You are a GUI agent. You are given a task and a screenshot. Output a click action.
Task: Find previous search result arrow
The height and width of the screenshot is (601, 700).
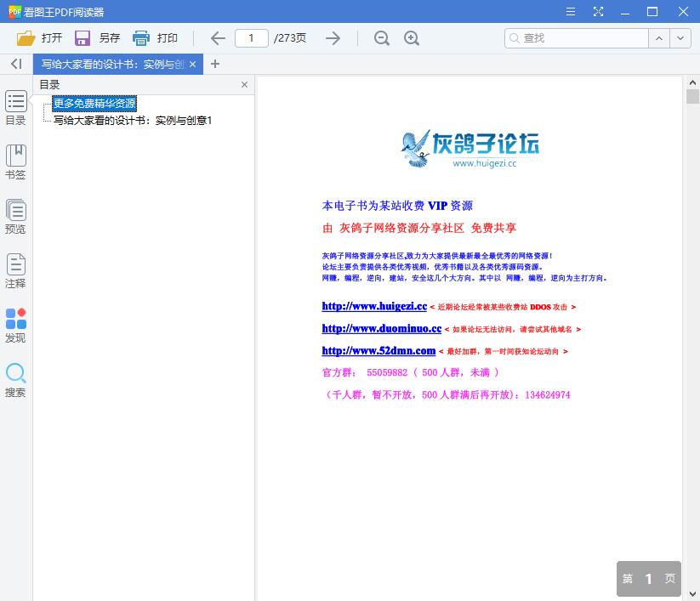659,38
